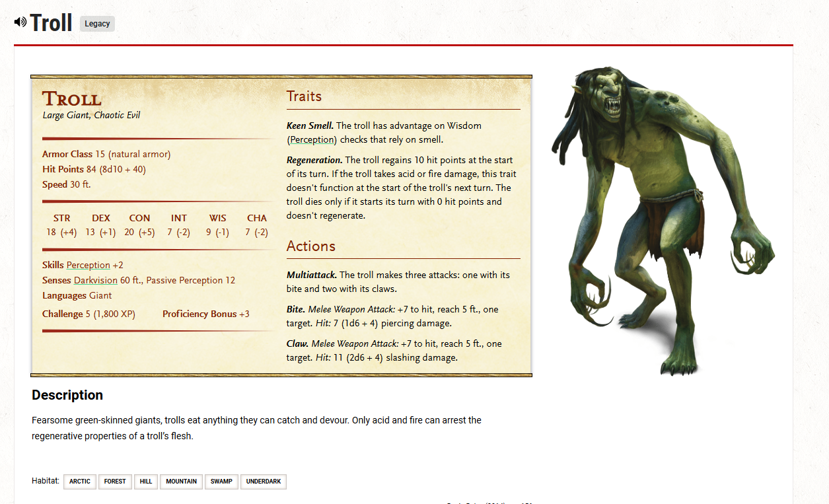Screen dimensions: 829x504
Task: Click Passive Perception 12 text
Action: point(191,280)
